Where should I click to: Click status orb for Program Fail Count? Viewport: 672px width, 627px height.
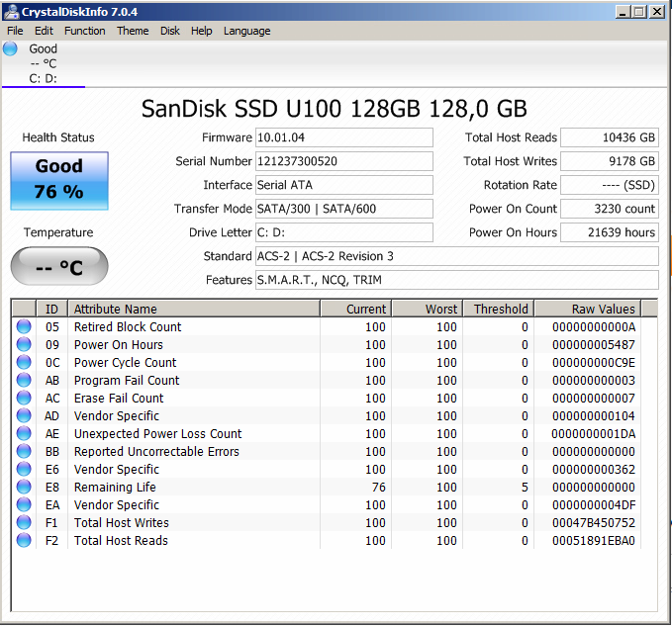click(24, 381)
